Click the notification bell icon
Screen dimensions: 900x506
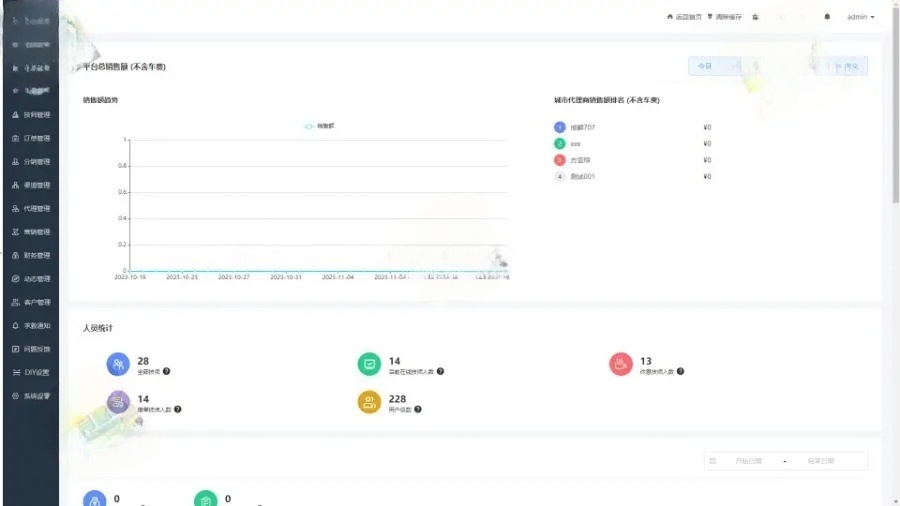pyautogui.click(x=827, y=17)
